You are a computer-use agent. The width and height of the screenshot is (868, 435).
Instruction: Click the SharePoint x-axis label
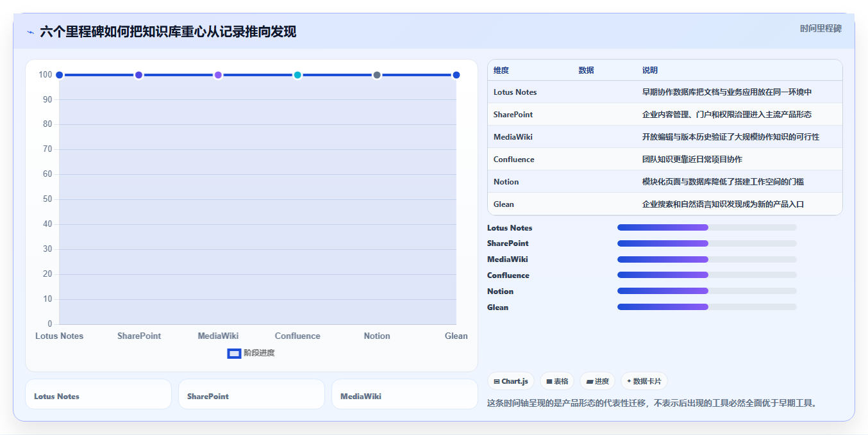pyautogui.click(x=139, y=336)
